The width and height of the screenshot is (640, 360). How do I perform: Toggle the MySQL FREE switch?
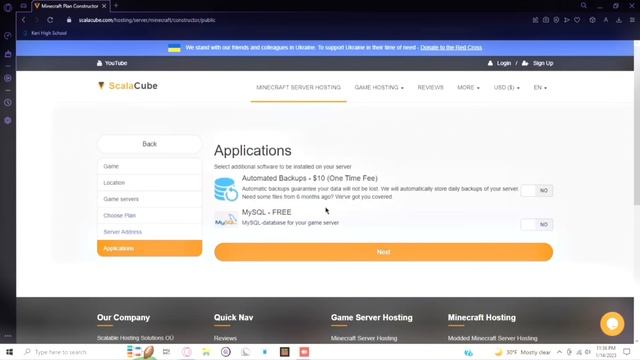536,224
